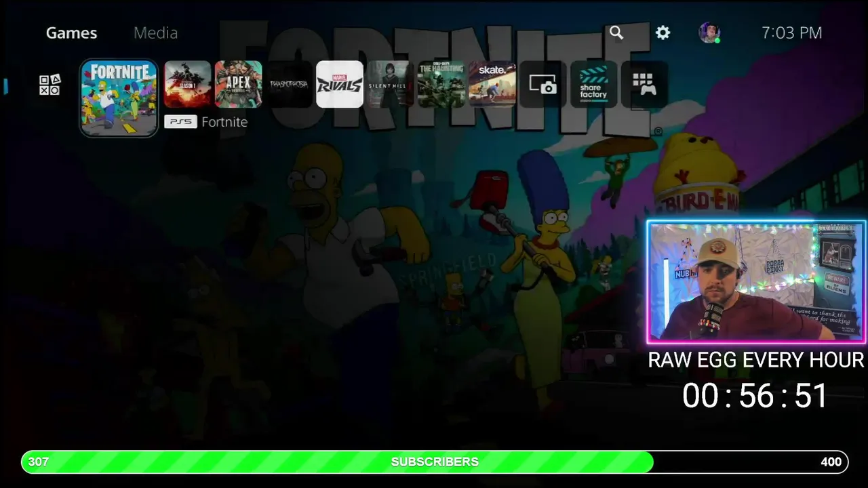Image resolution: width=868 pixels, height=488 pixels.
Task: Open Call of Duty The Haunting tile
Action: [441, 84]
